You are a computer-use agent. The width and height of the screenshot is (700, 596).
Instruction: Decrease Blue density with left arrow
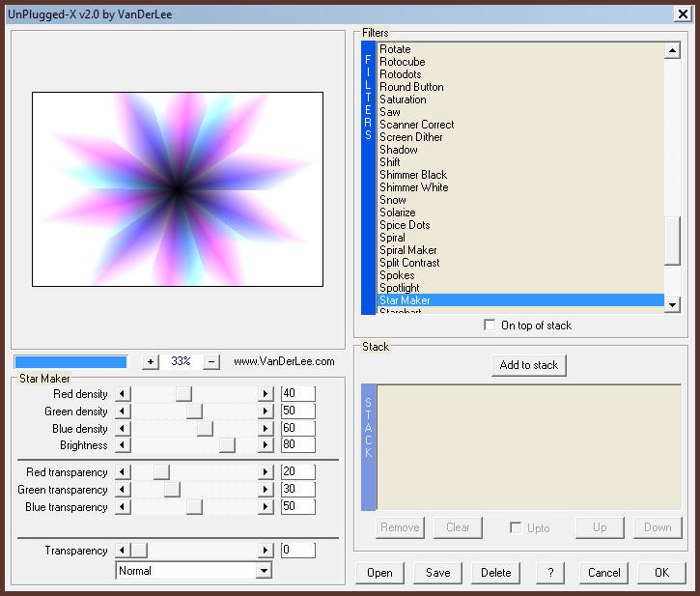point(123,429)
